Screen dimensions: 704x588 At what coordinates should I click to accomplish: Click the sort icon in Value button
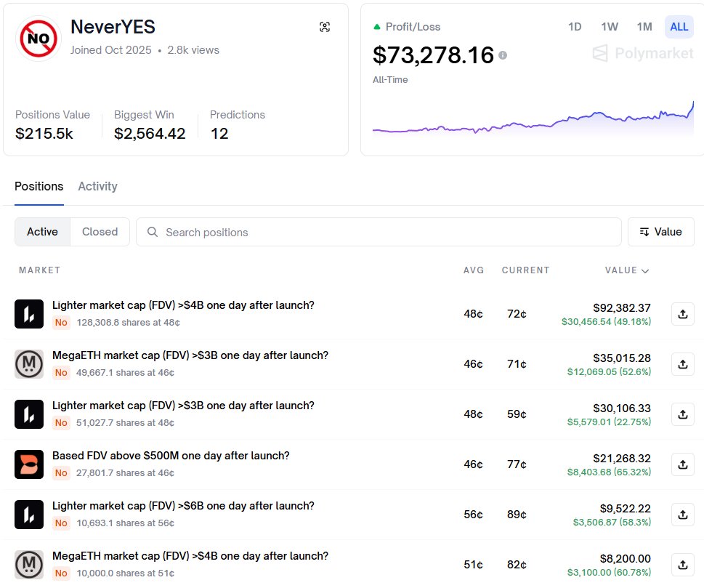point(644,232)
